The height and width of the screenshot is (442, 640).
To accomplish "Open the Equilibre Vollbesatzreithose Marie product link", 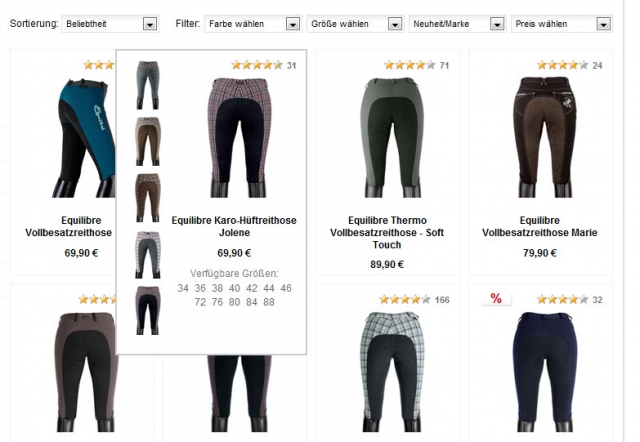I will (x=540, y=227).
